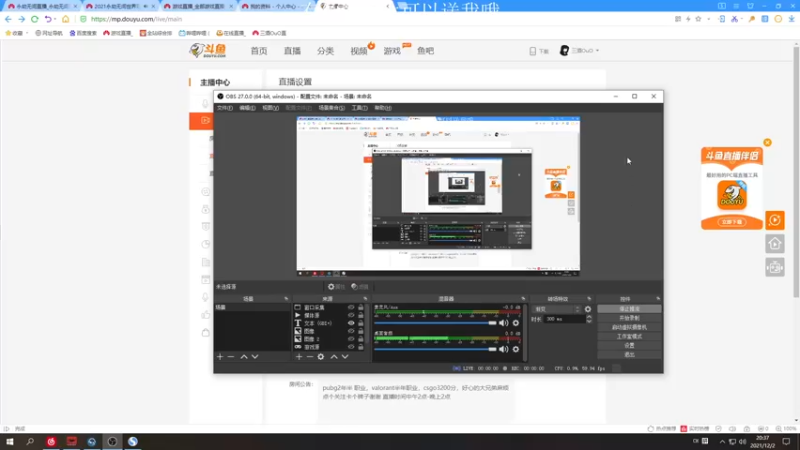Viewport: 800px width, 450px height.
Task: Click the orange live button on right sidebar
Action: [774, 220]
